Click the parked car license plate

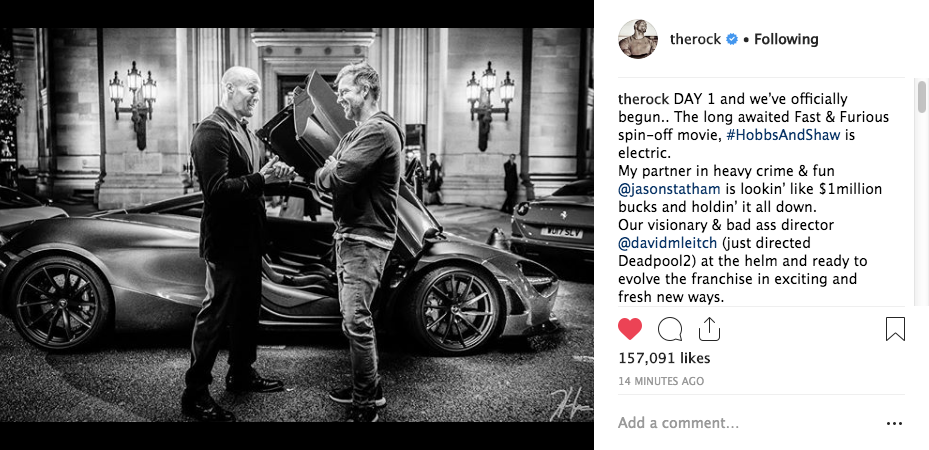(562, 233)
